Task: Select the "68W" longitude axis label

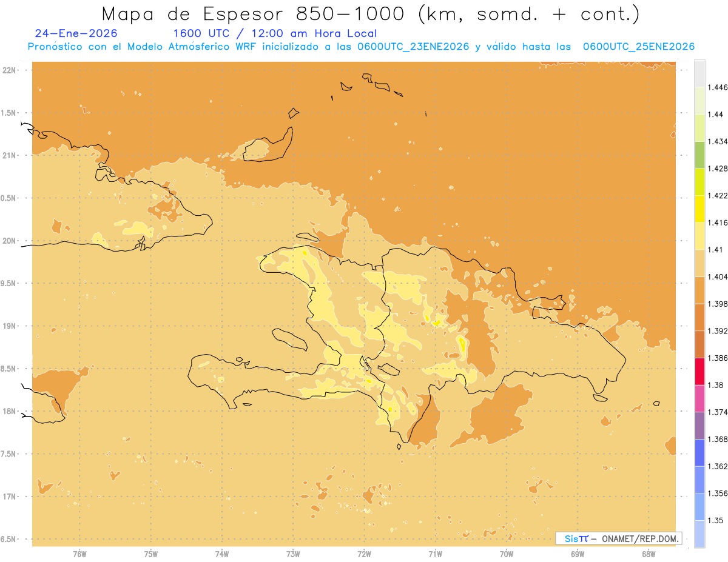Action: pyautogui.click(x=649, y=554)
